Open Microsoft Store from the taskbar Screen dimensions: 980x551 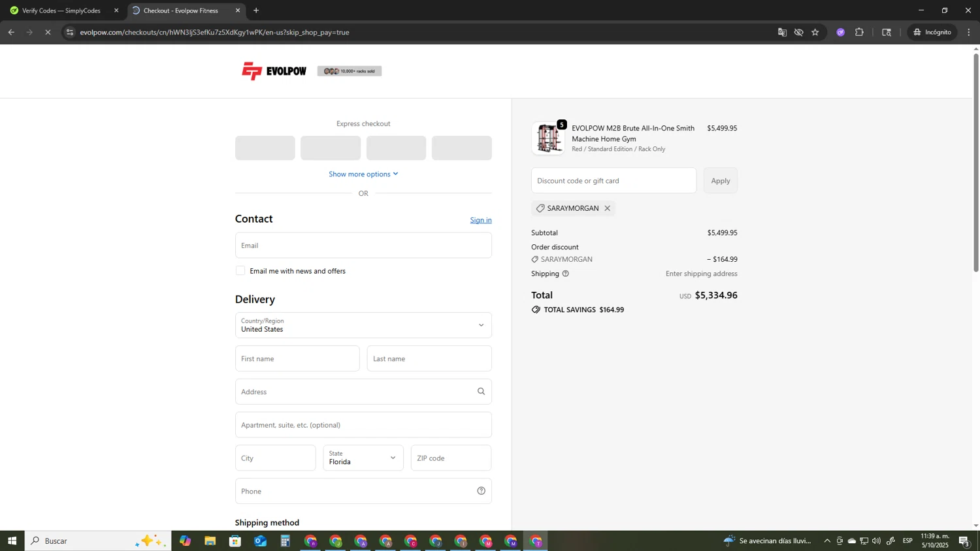[x=235, y=541]
